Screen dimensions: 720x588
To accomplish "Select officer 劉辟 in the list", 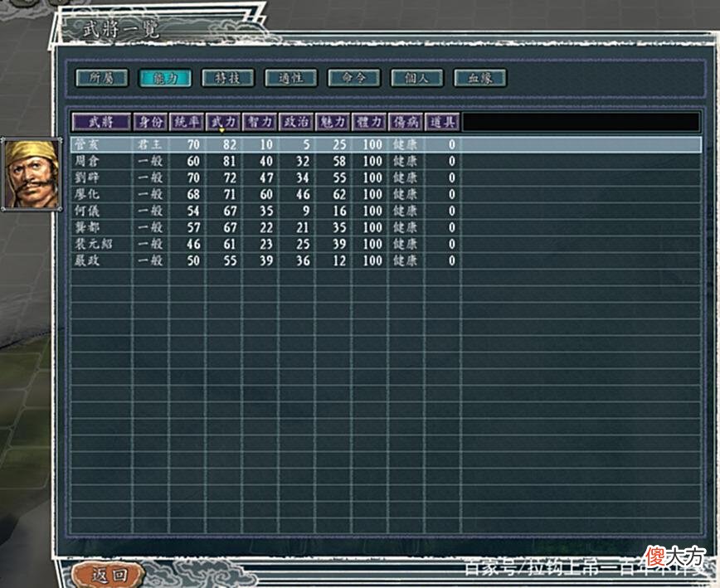I will (x=386, y=177).
